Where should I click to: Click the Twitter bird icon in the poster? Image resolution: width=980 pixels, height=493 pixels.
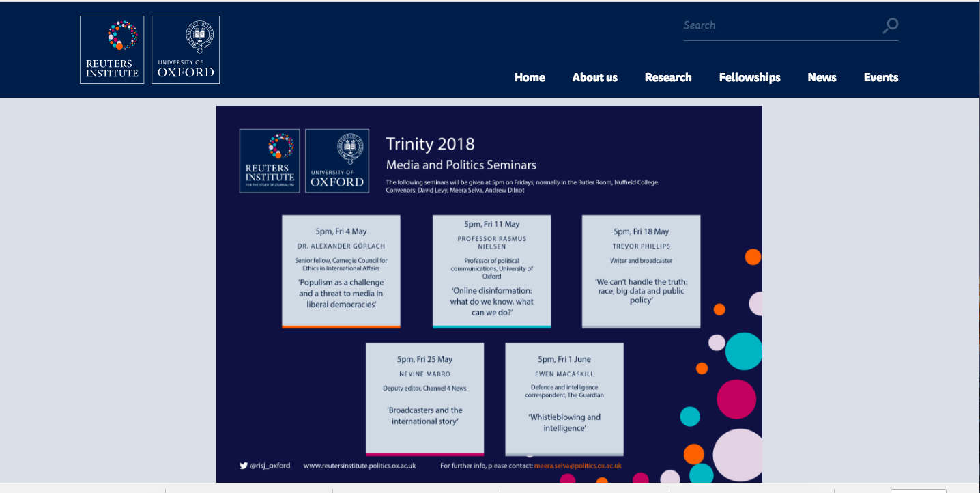click(244, 466)
